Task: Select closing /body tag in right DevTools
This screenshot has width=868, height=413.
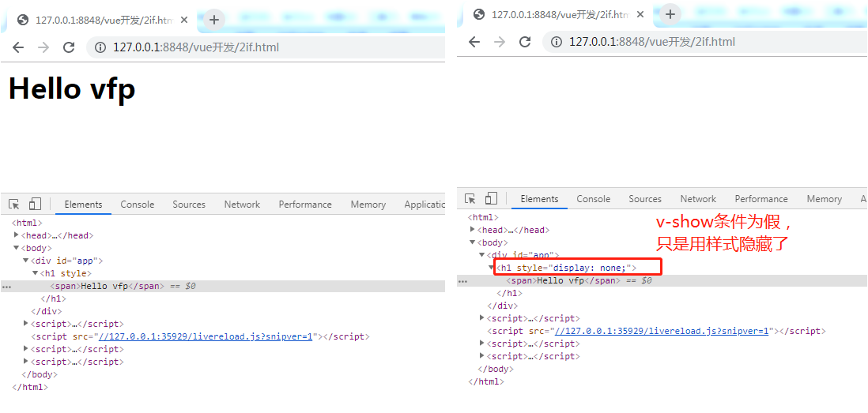Action: click(496, 369)
